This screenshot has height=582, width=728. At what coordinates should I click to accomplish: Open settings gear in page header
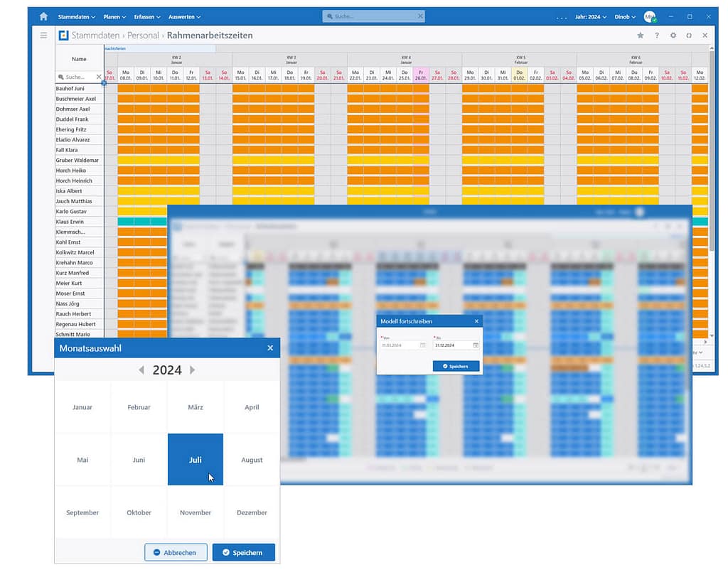pyautogui.click(x=673, y=36)
